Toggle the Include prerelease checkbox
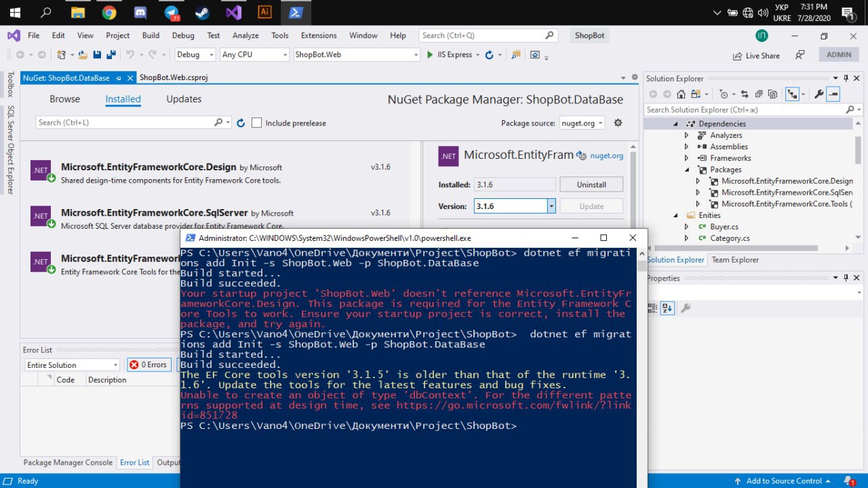The height and width of the screenshot is (488, 868). point(256,123)
